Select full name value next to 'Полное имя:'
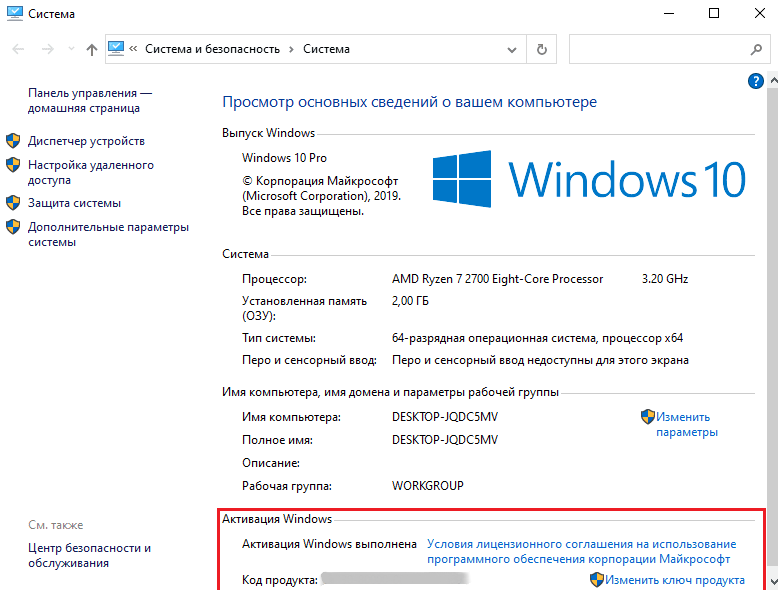This screenshot has height=590, width=778. (445, 440)
